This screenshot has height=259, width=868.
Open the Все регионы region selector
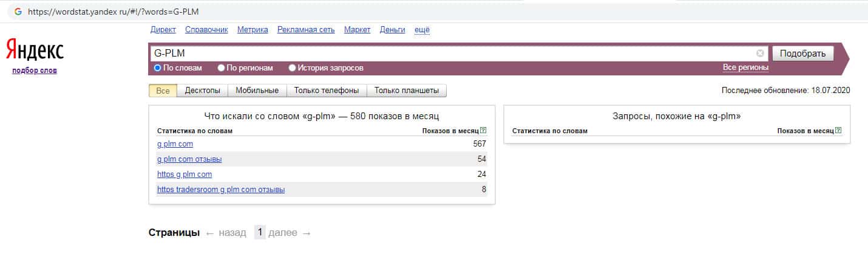(x=745, y=67)
